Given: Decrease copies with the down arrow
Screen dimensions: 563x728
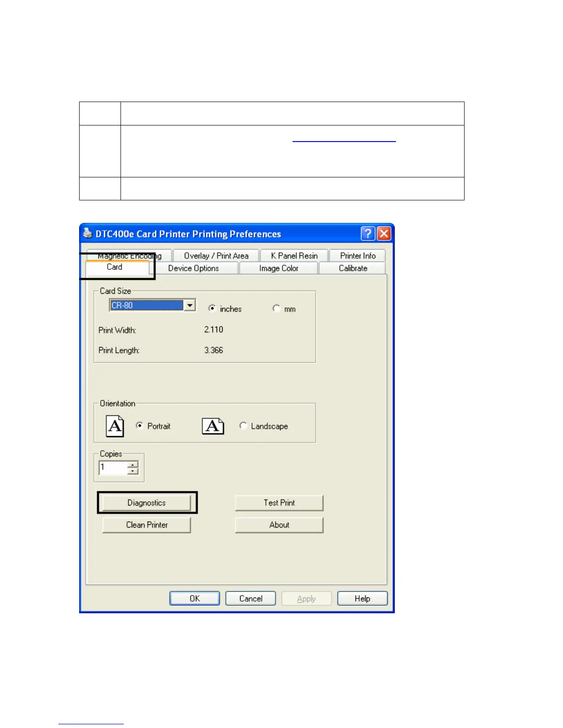Looking at the screenshot, I should [133, 471].
